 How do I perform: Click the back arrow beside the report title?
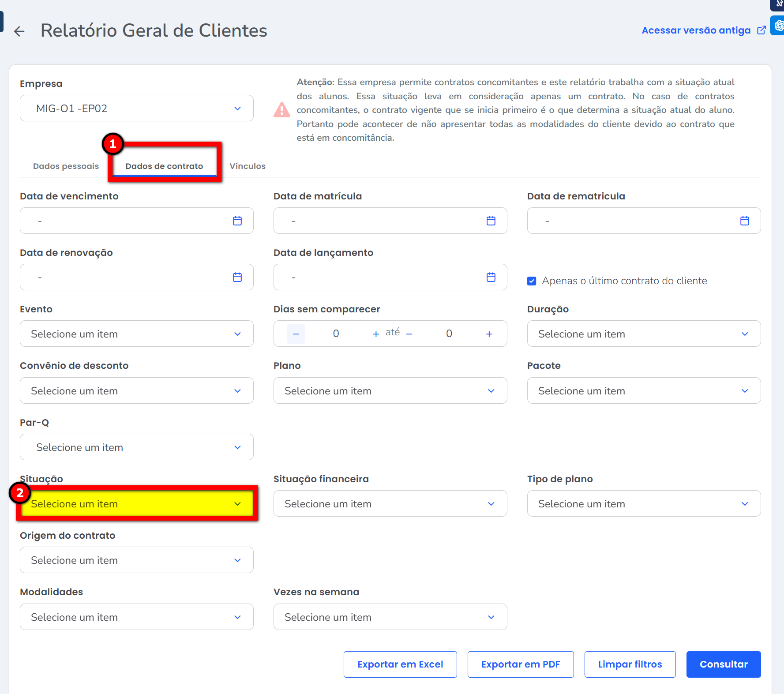pos(19,31)
